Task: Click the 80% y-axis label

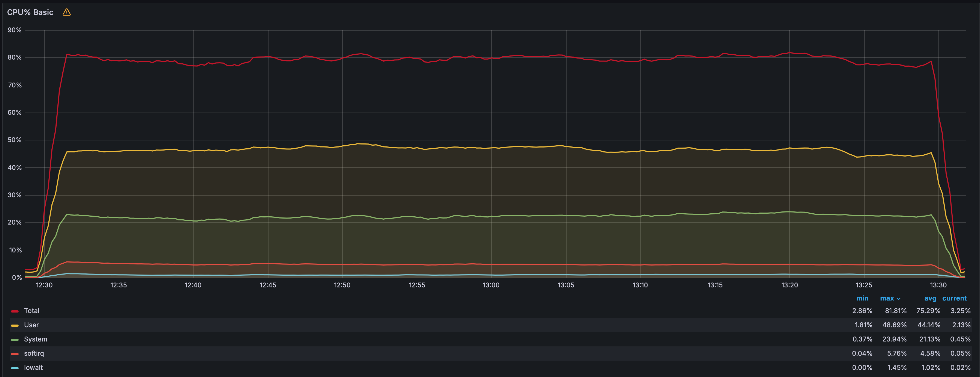Action: point(14,57)
